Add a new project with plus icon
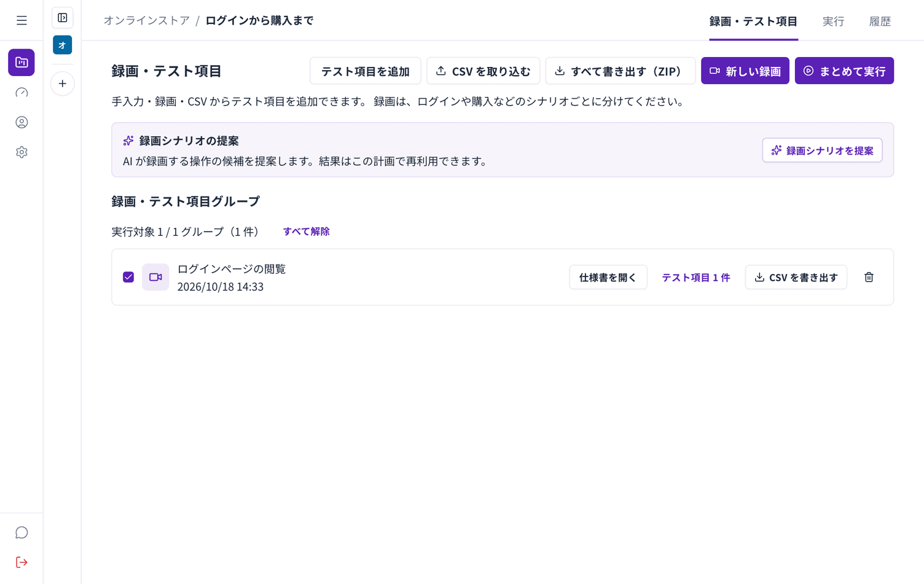 coord(63,84)
